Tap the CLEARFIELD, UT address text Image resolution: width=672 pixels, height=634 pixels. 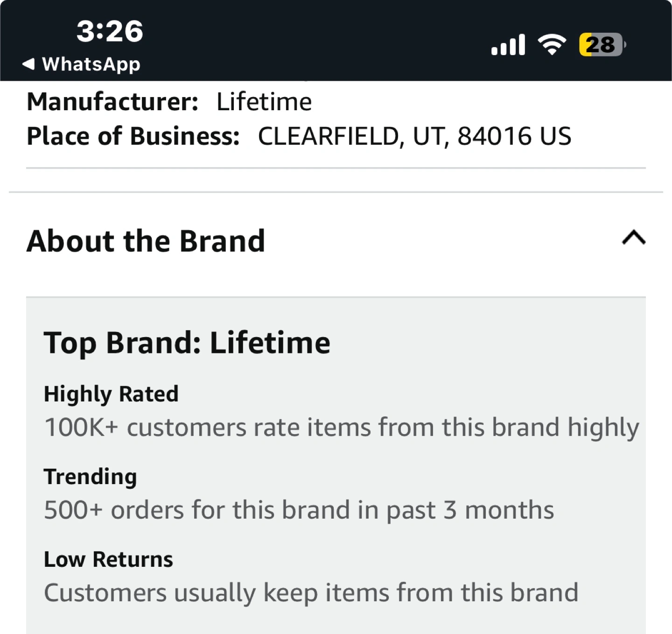point(414,136)
